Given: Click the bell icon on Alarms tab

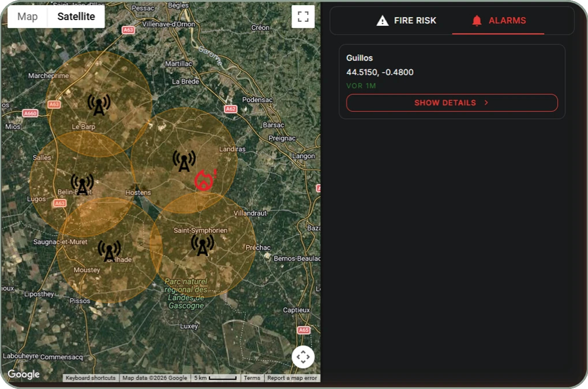Looking at the screenshot, I should (477, 21).
